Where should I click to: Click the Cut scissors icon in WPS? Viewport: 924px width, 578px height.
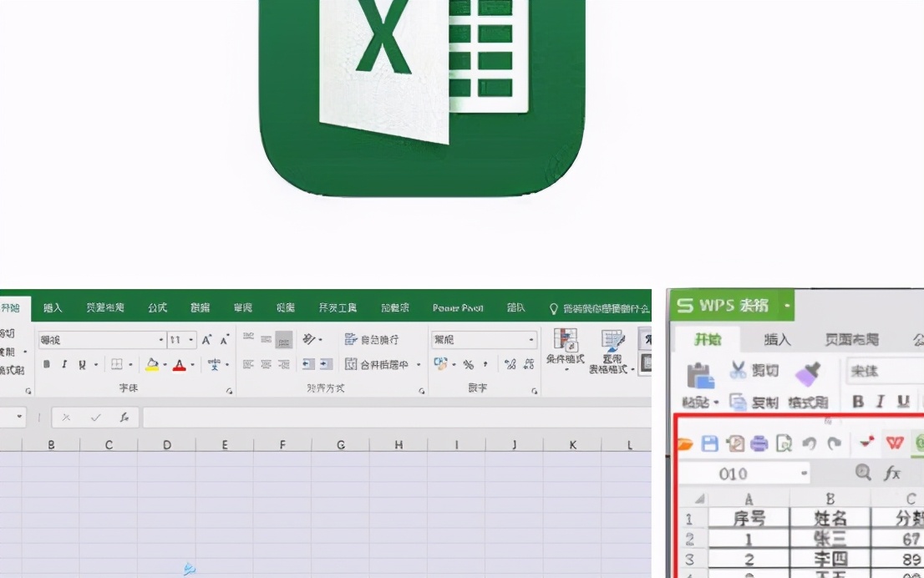point(739,369)
